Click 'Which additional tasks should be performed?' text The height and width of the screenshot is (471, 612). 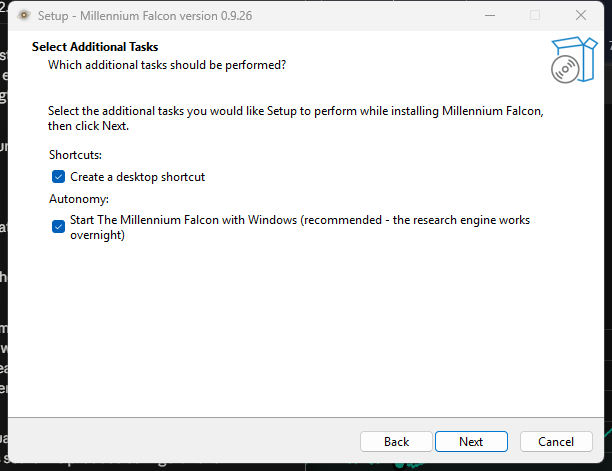point(167,65)
